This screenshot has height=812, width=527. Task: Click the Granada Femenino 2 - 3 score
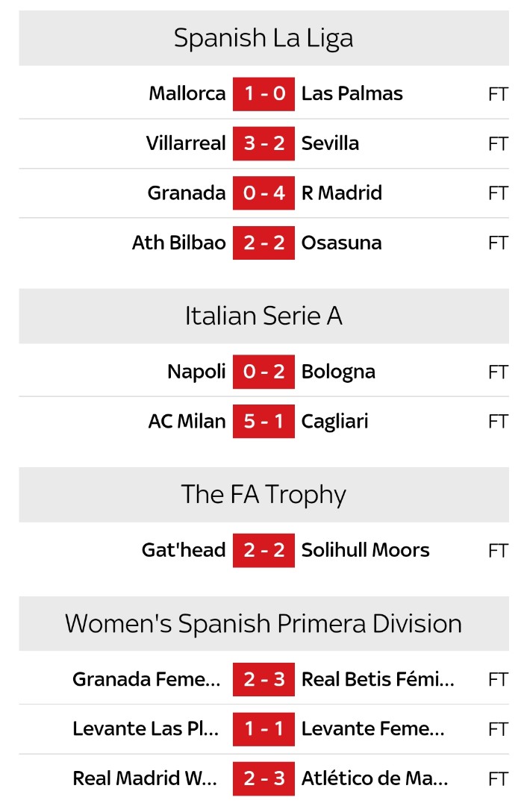[263, 680]
